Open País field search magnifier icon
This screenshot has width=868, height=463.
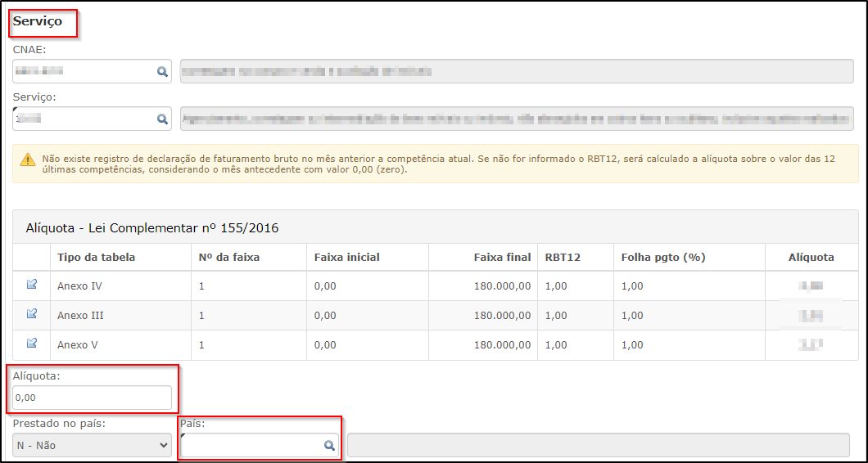click(329, 445)
